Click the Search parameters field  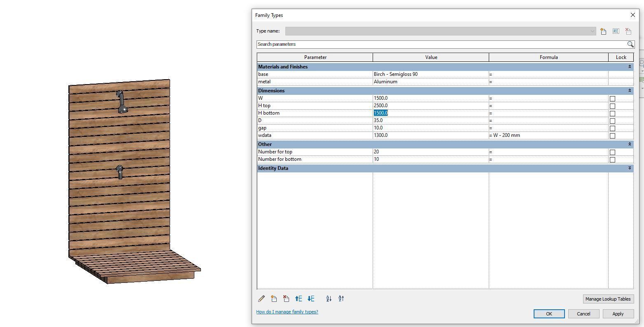click(x=441, y=44)
